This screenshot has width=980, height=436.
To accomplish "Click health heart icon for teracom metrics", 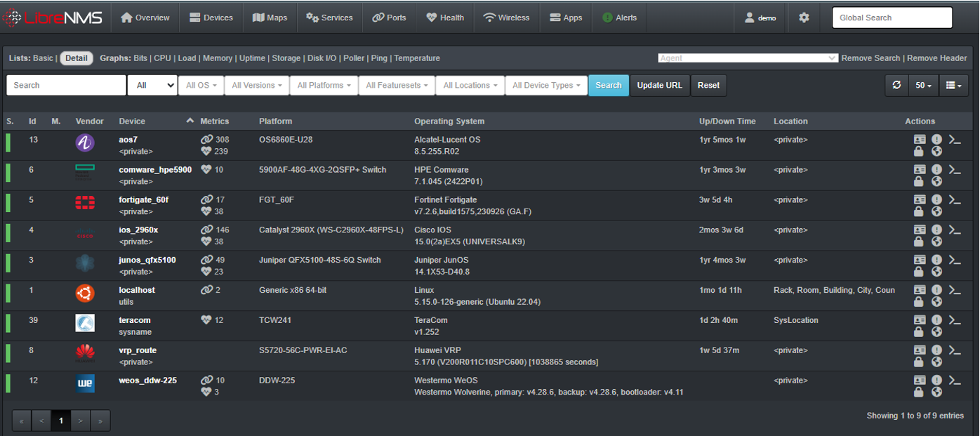I will coord(206,320).
